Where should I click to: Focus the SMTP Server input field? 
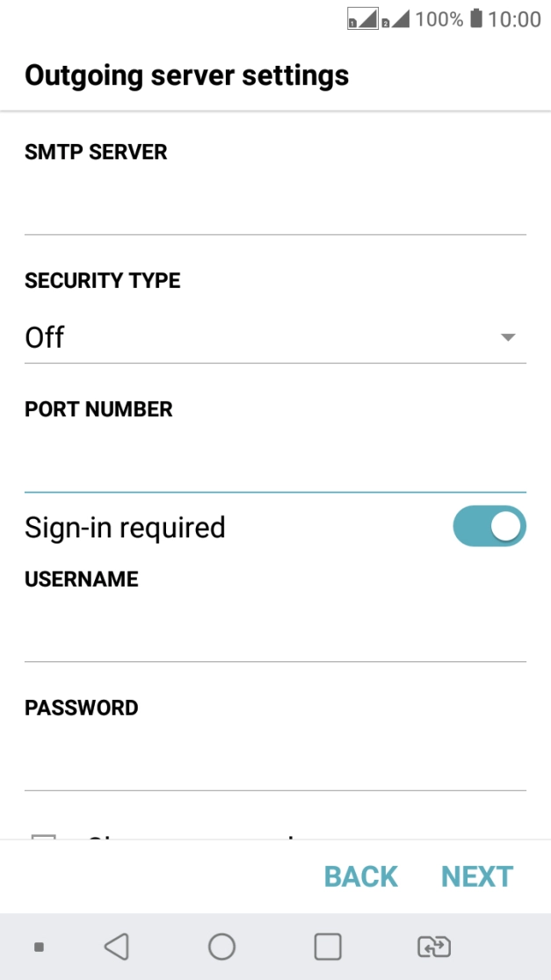click(275, 208)
